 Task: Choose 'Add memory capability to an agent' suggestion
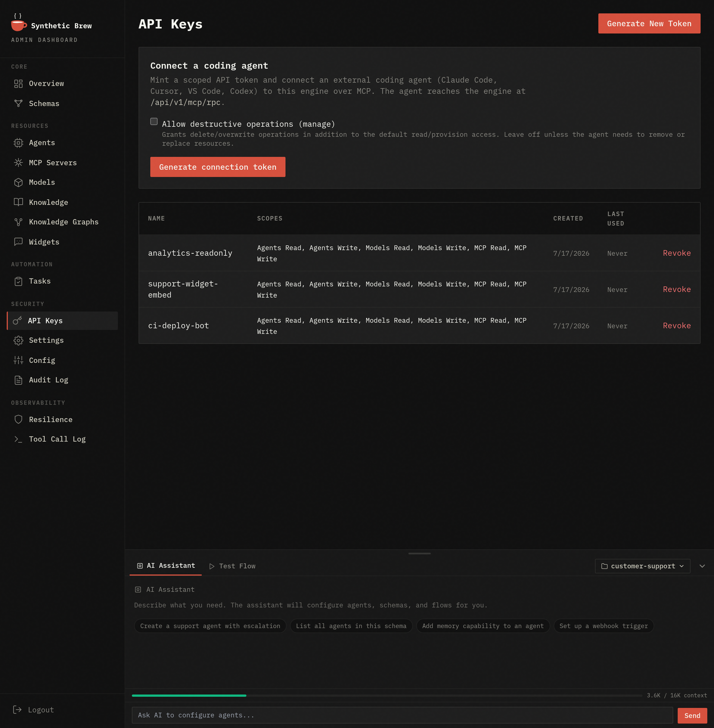[x=483, y=626]
